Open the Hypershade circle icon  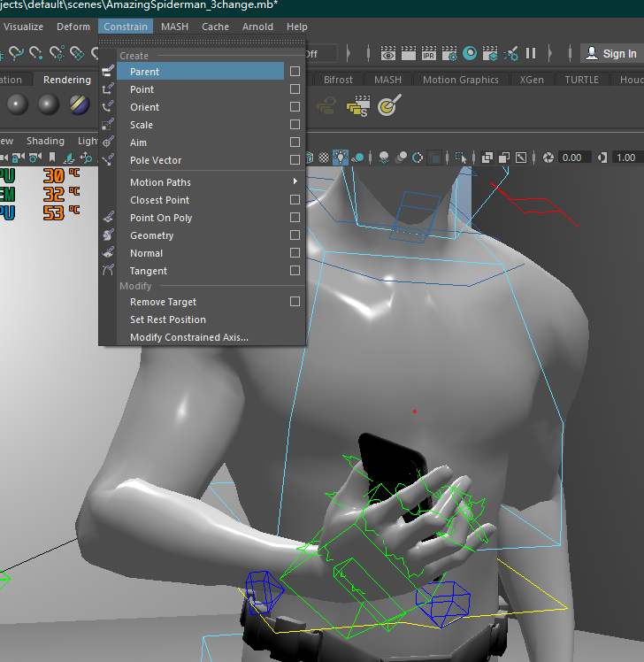pyautogui.click(x=469, y=54)
